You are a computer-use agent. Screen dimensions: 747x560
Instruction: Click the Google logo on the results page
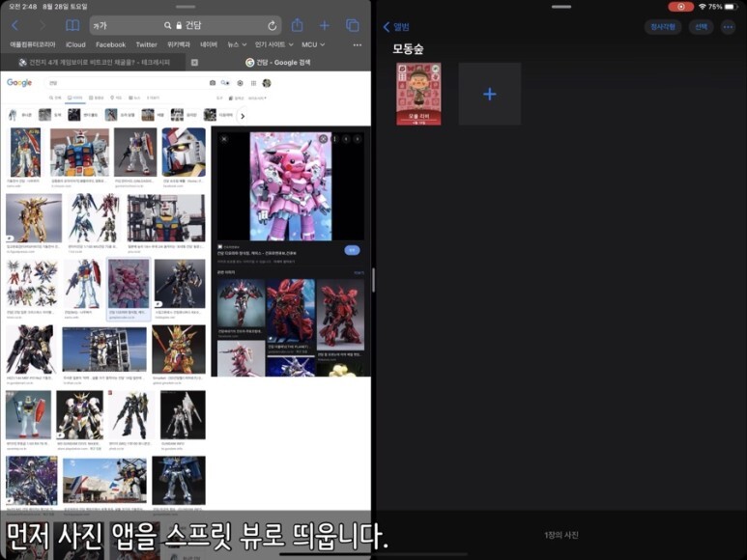[x=19, y=83]
